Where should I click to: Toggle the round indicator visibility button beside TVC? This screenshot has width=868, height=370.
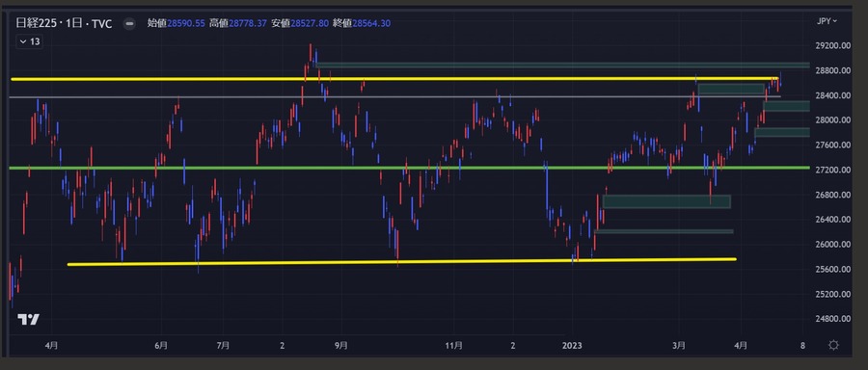[x=129, y=24]
